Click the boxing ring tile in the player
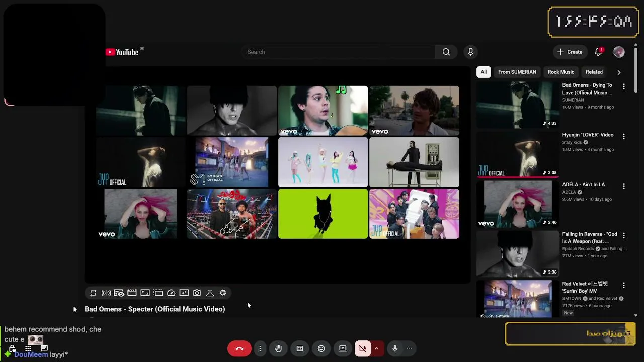Viewport: 644px width, 362px height. point(232,214)
